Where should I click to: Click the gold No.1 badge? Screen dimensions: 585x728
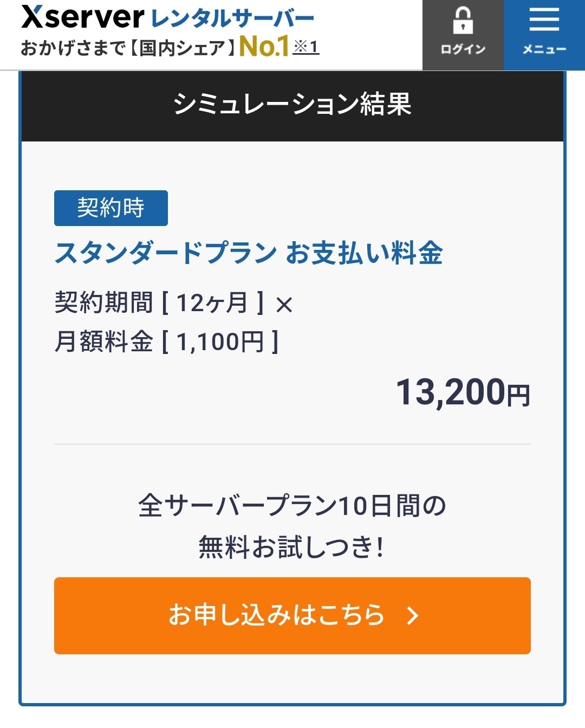(264, 47)
